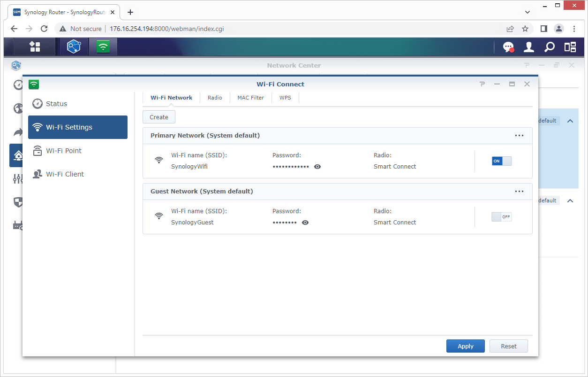
Task: Open Wi-Fi Point in sidebar
Action: pos(78,151)
